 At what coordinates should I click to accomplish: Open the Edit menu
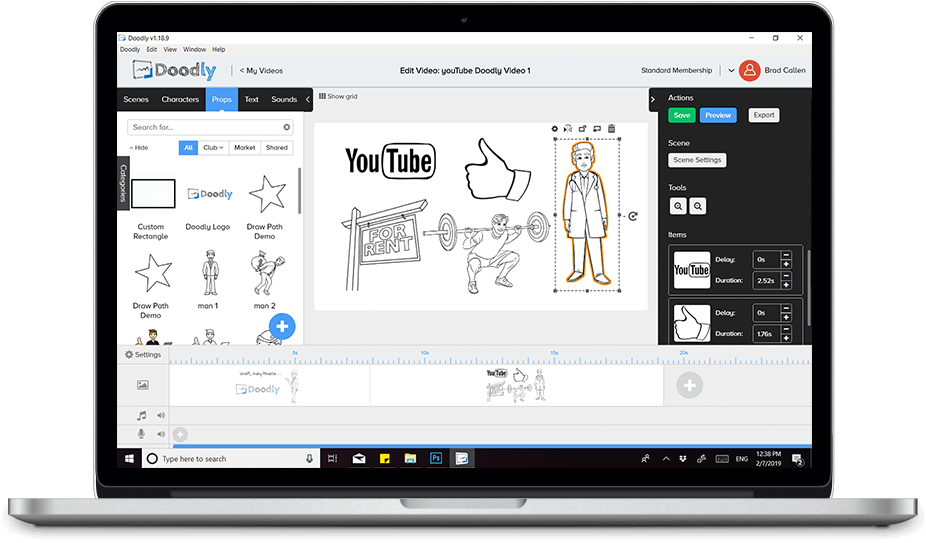point(152,50)
